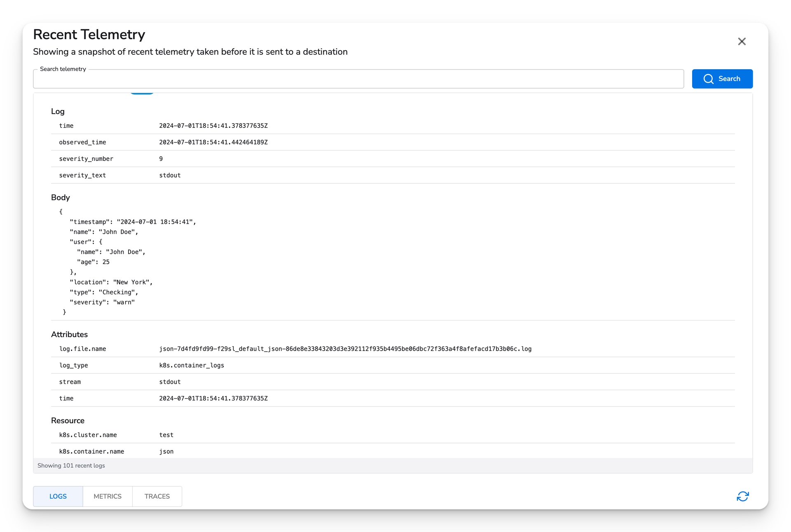Click the k8s.container.name label

point(91,451)
